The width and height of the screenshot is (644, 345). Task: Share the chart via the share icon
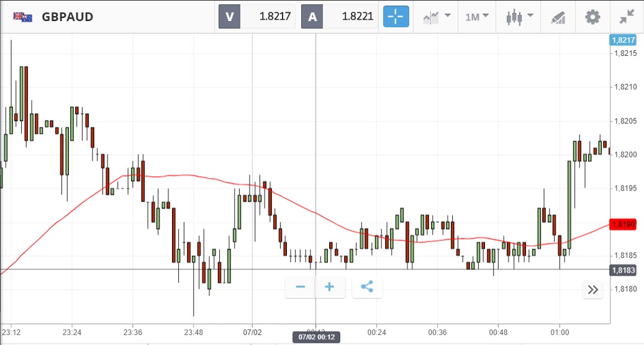[367, 287]
